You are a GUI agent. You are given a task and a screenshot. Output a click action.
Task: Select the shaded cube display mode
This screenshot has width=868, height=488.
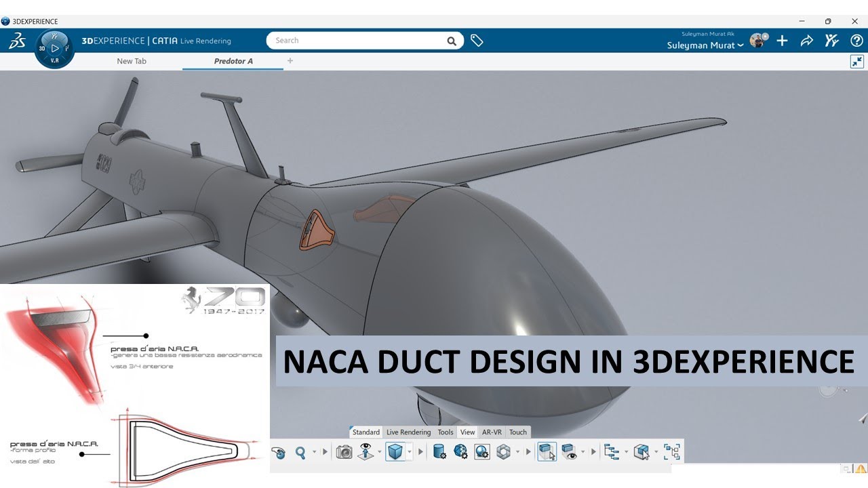tap(395, 452)
